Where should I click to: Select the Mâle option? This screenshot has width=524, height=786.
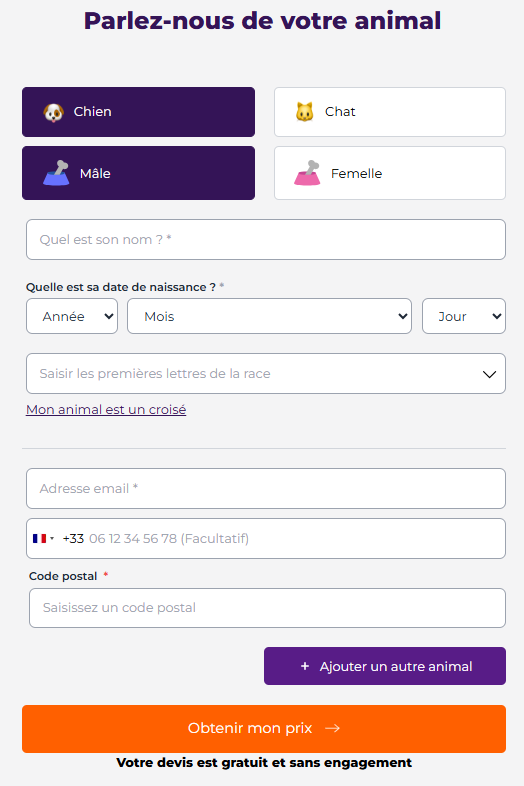tap(138, 173)
